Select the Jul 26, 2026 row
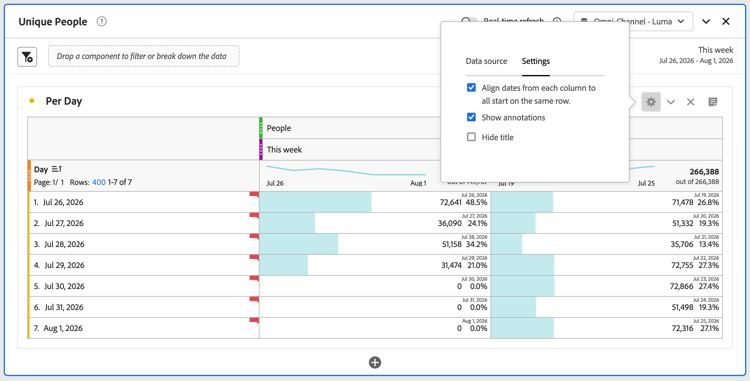Image resolution: width=750 pixels, height=381 pixels. (x=143, y=202)
